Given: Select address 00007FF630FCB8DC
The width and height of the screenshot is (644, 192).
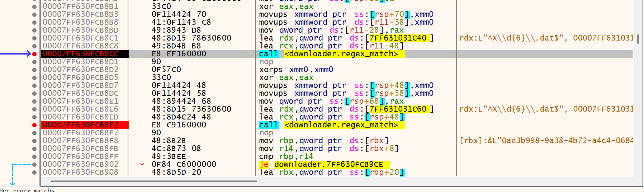Looking at the screenshot, I should coord(81,93).
